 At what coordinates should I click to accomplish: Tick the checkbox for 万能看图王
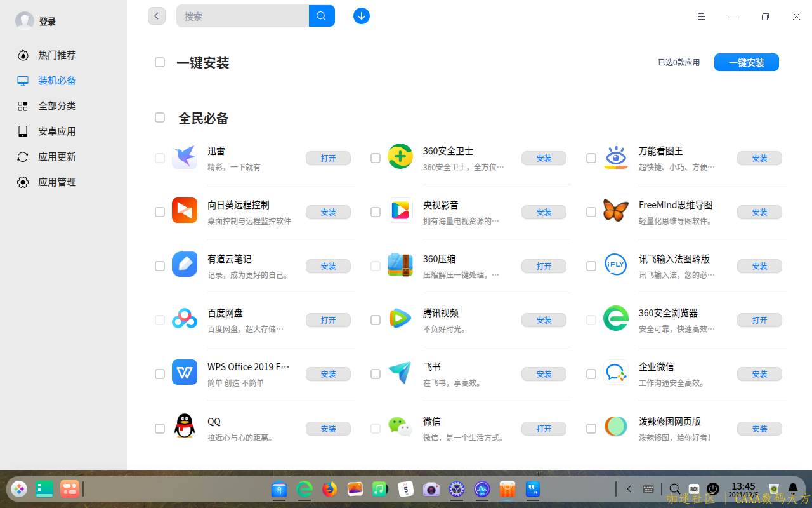click(x=591, y=158)
